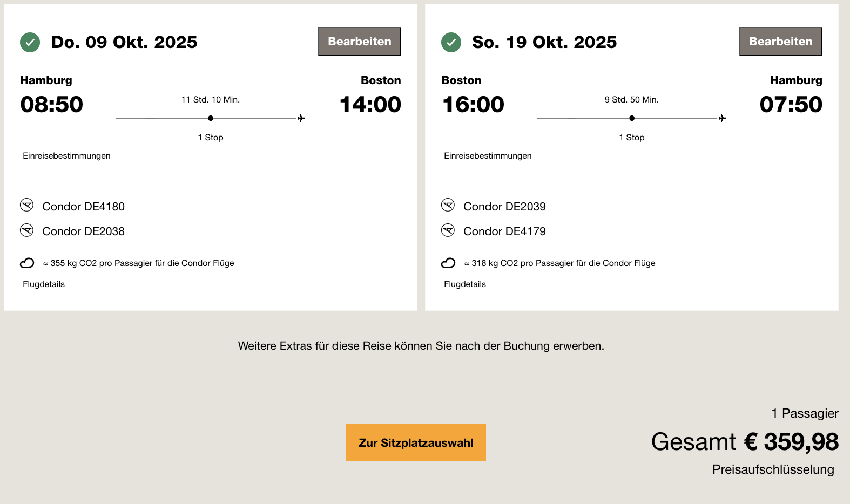The height and width of the screenshot is (504, 850).
Task: Click Condor logo next to DE4180
Action: point(27,205)
